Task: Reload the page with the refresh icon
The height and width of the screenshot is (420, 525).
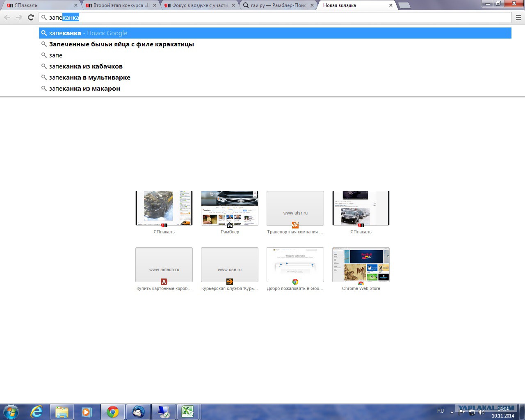Action: [x=31, y=17]
